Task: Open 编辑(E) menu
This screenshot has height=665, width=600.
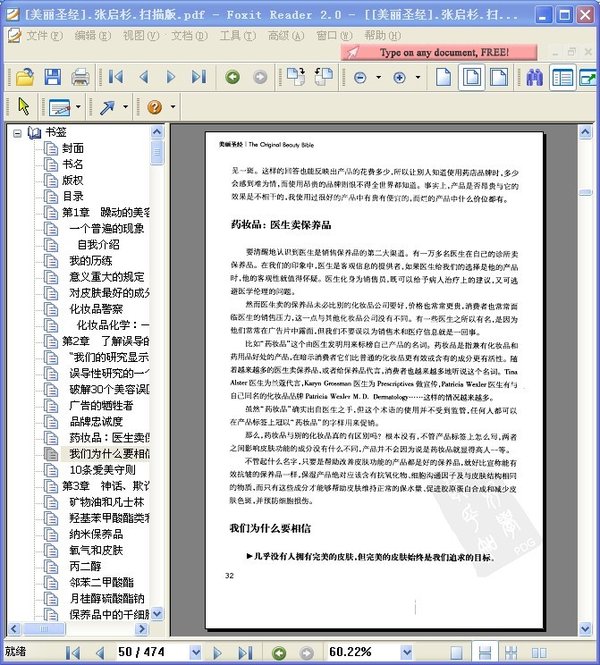Action: (92, 36)
